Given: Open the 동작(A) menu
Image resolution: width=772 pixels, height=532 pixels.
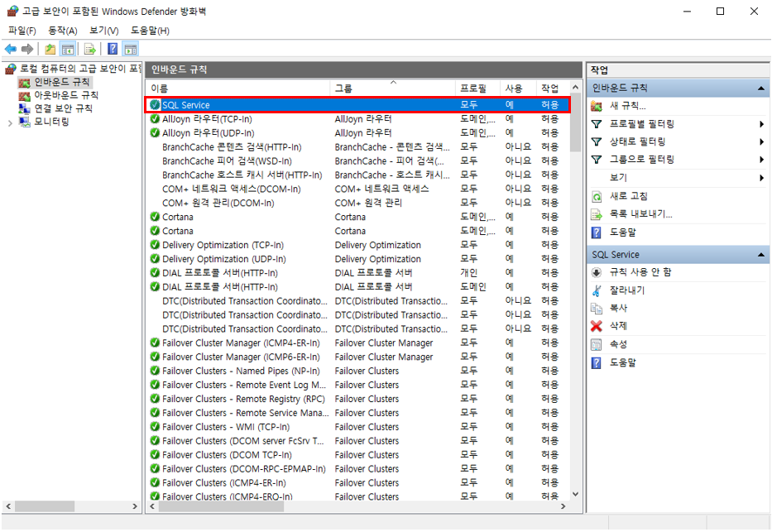Looking at the screenshot, I should (63, 31).
